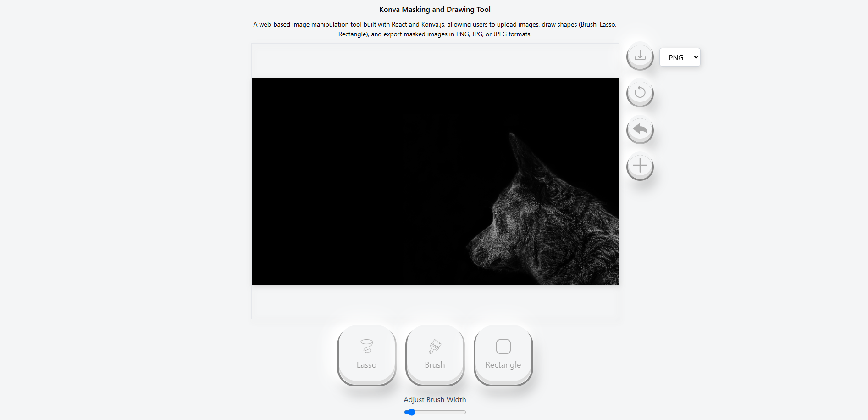Open the PNG export format dropdown
Screen dimensions: 868x420
point(680,57)
